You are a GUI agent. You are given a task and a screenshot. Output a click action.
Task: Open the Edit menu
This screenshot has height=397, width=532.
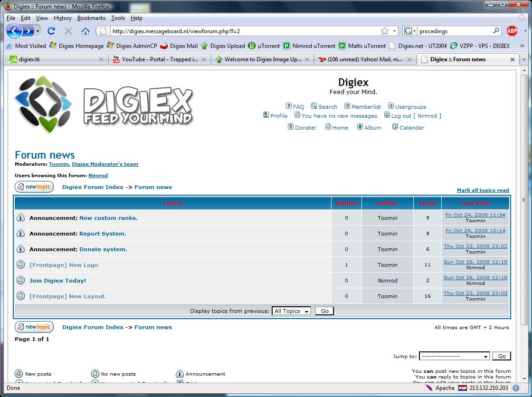[26, 18]
